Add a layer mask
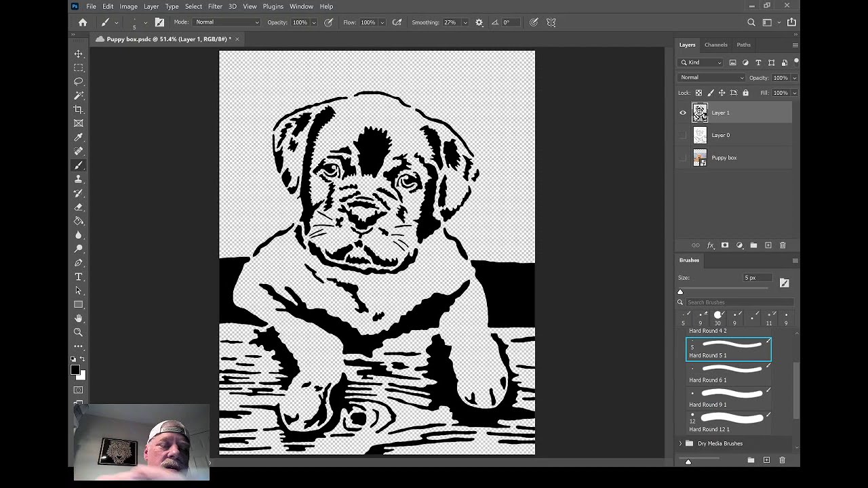Viewport: 868px width, 488px height. pos(725,245)
